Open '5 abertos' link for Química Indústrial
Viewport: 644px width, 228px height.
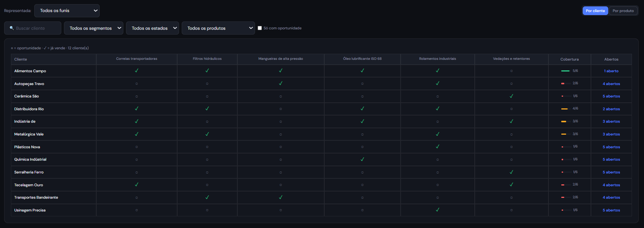(x=611, y=160)
